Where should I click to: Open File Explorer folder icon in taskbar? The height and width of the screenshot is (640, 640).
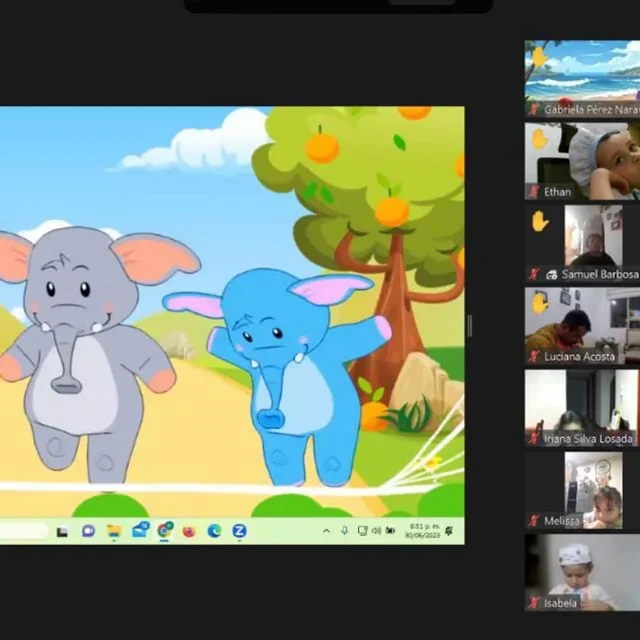[114, 531]
